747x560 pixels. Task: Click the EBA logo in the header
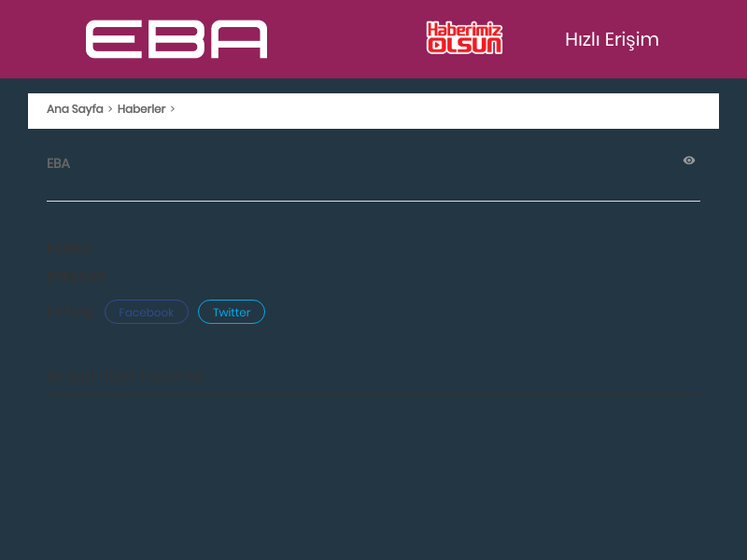[x=176, y=39]
